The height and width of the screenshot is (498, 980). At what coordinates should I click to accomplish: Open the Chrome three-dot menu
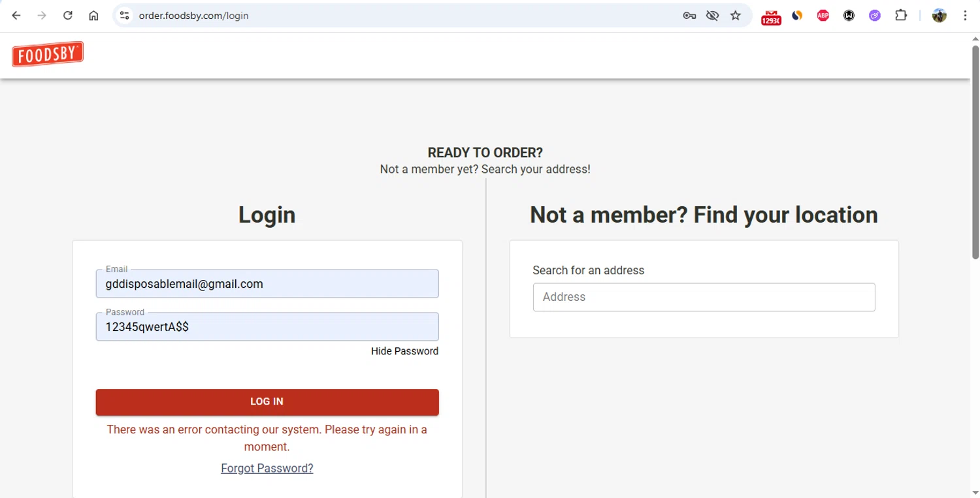click(x=965, y=16)
